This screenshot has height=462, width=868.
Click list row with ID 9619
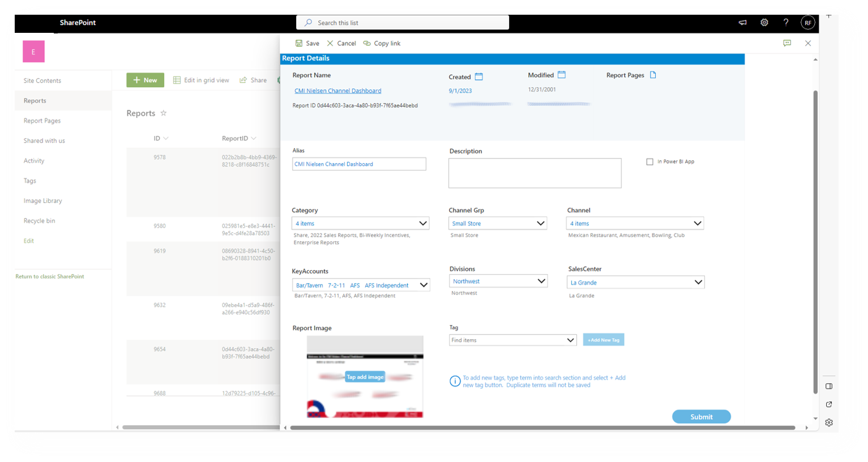point(203,269)
